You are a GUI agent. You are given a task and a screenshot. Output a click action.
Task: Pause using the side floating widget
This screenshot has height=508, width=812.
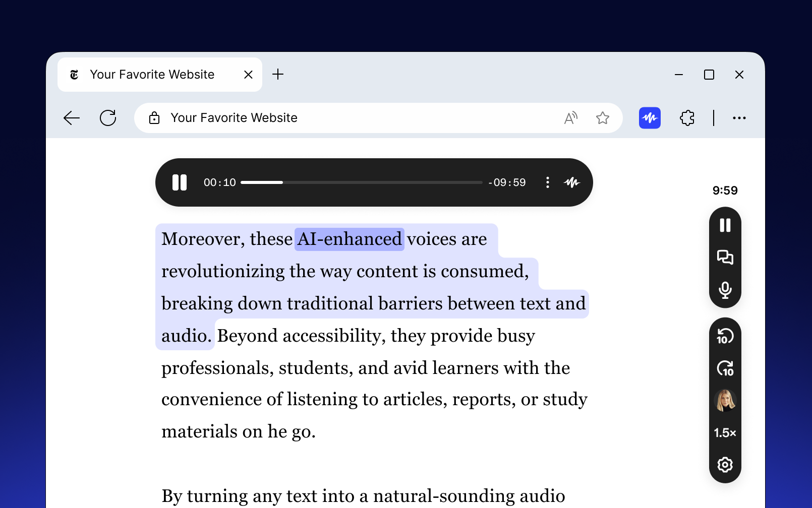[725, 225]
